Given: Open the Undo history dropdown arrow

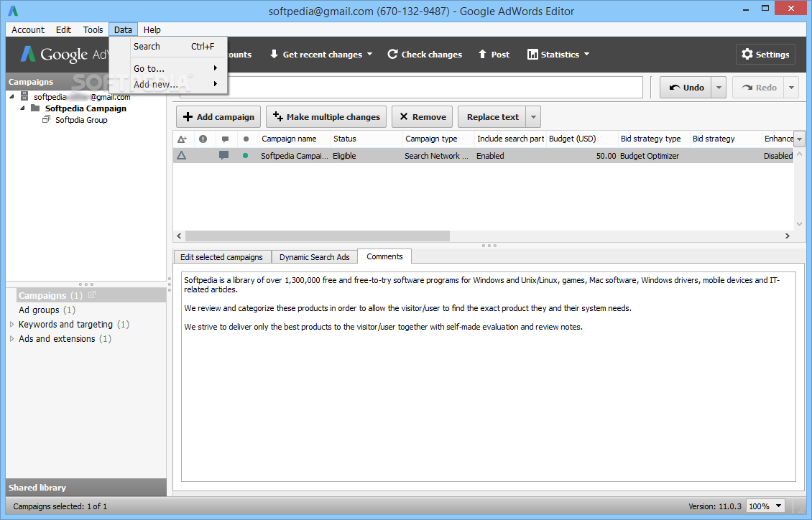Looking at the screenshot, I should pos(719,88).
